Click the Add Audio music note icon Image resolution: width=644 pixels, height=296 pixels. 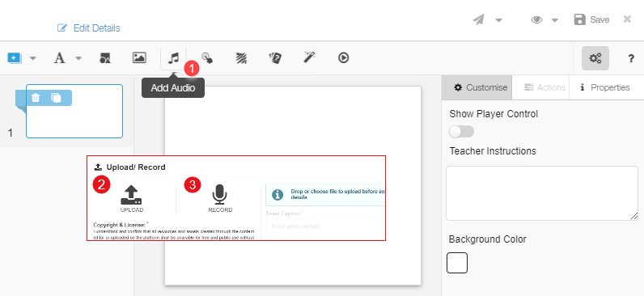point(173,58)
